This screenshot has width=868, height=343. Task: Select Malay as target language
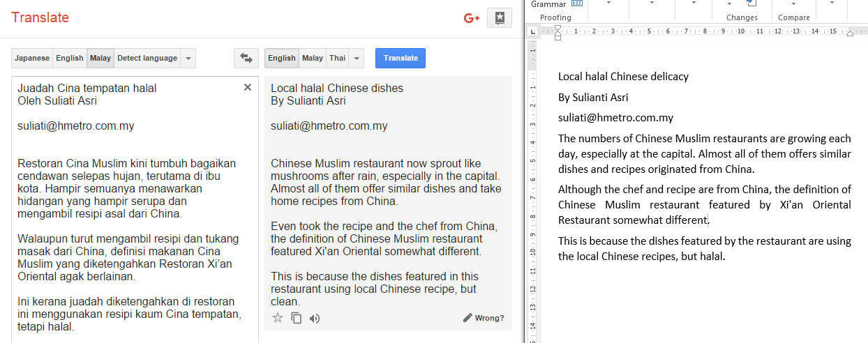click(313, 58)
